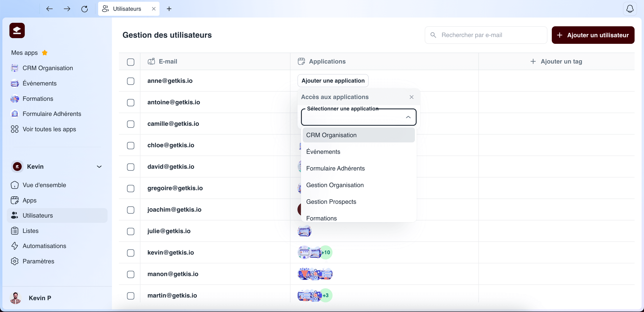Click the forward navigation arrow

click(x=67, y=9)
